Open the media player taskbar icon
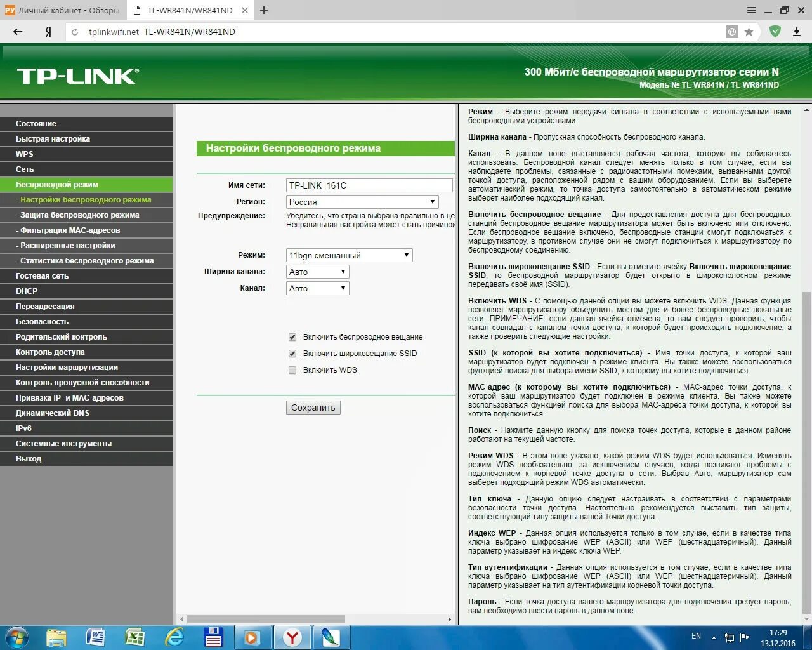 (252, 637)
